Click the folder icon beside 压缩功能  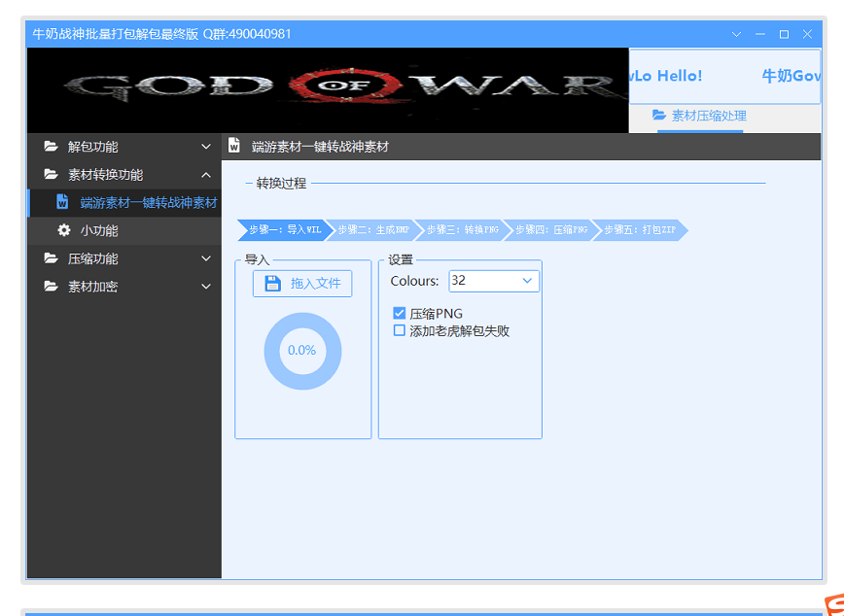click(51, 259)
